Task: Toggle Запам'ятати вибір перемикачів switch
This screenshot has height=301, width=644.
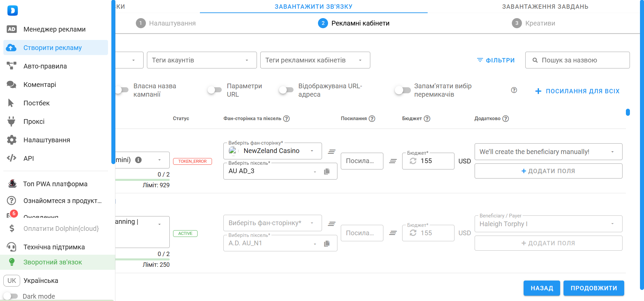Action: (x=403, y=90)
